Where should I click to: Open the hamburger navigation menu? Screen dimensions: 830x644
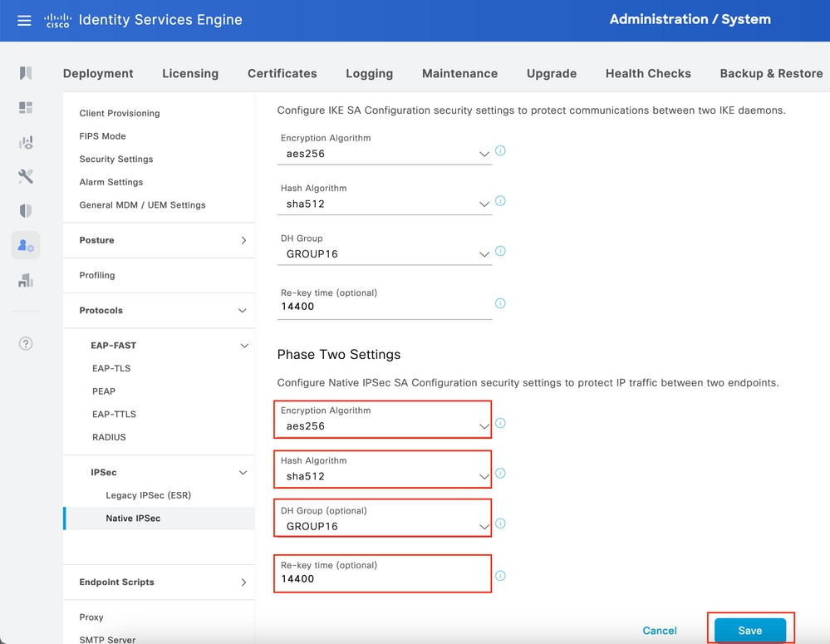(x=24, y=21)
